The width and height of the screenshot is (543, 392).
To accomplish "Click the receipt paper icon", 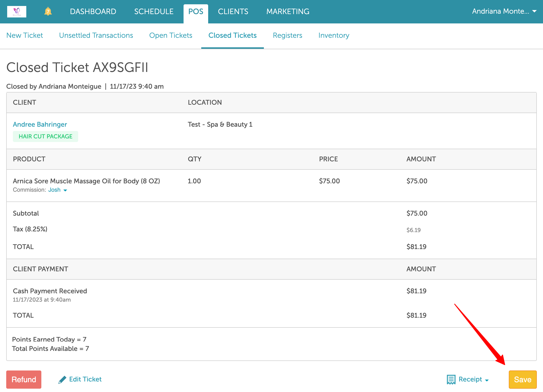I will click(x=451, y=380).
